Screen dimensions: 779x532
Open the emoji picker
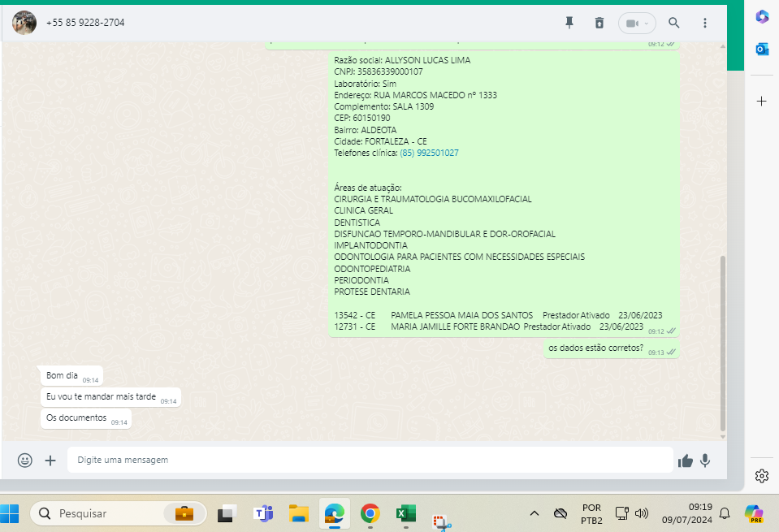[25, 460]
